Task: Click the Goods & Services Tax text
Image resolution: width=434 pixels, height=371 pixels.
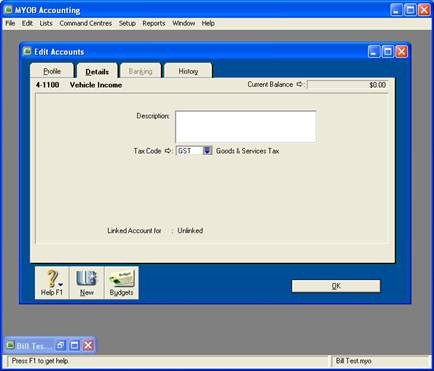Action: (x=247, y=151)
